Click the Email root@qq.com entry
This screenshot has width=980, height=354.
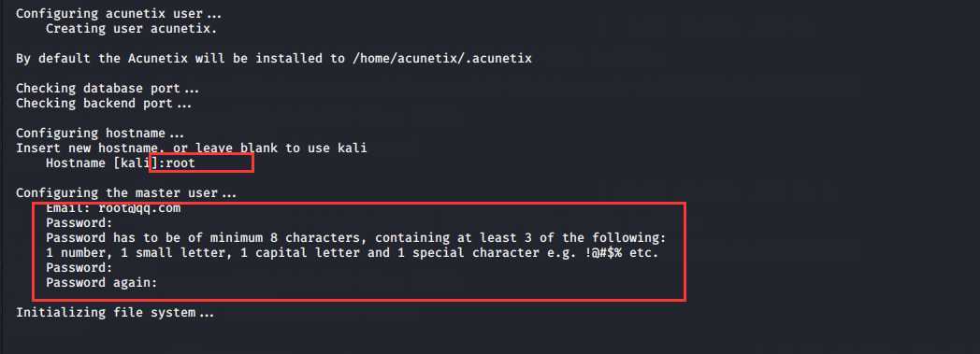pyautogui.click(x=113, y=208)
